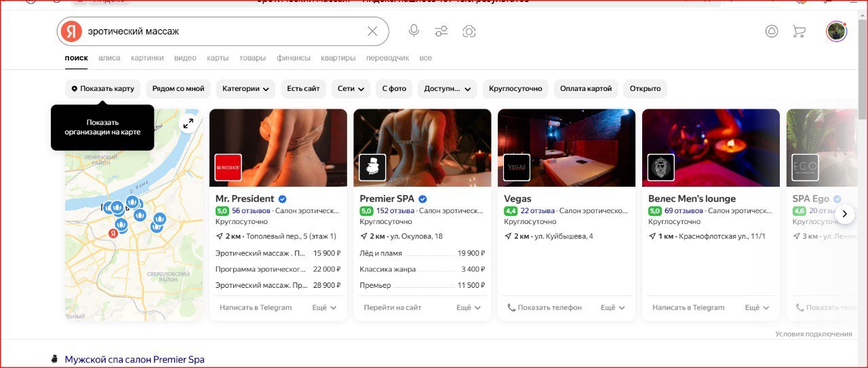This screenshot has width=868, height=368.
Task: Click Условия подключения link
Action: [x=814, y=334]
